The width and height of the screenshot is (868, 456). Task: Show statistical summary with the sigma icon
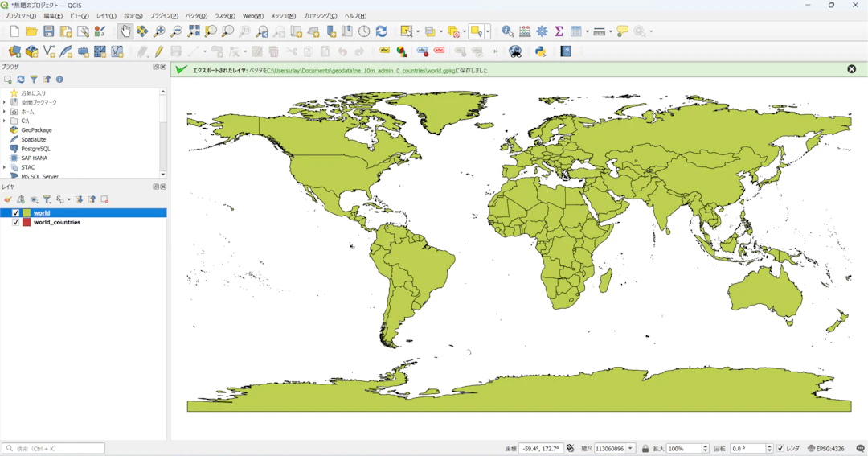tap(559, 31)
